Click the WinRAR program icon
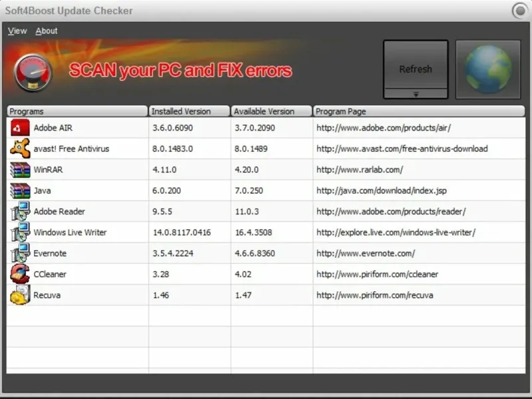Image resolution: width=532 pixels, height=399 pixels. [20, 170]
